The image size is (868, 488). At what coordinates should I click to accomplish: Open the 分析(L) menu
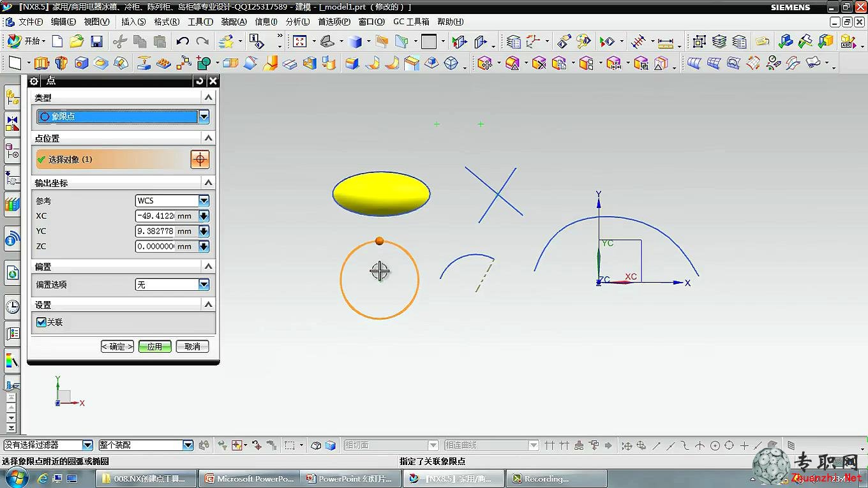(x=297, y=22)
